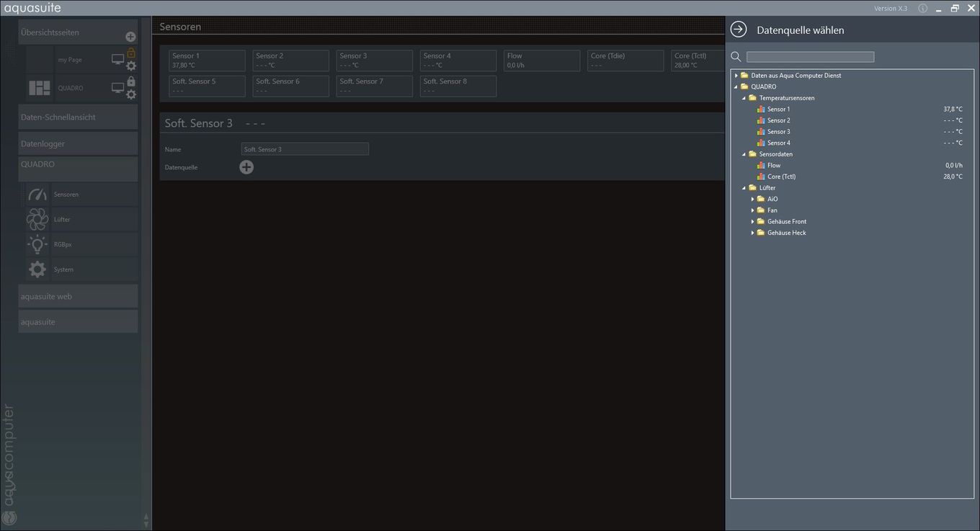
Task: Select the Soft. Sensor 5 tile
Action: click(x=207, y=86)
